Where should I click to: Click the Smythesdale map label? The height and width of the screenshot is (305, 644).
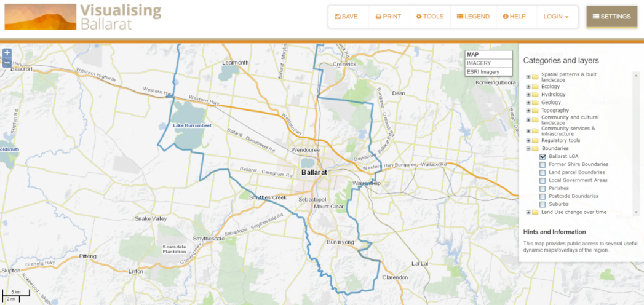(x=209, y=239)
